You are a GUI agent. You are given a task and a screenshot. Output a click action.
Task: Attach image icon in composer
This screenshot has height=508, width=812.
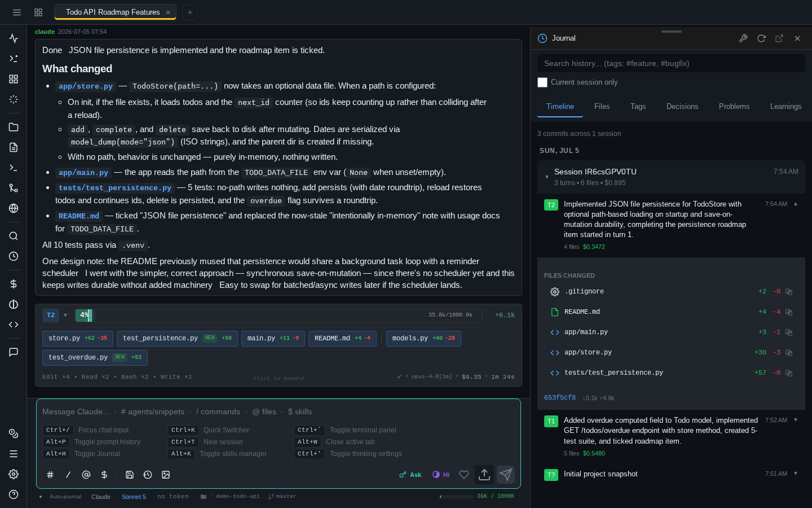(x=166, y=475)
